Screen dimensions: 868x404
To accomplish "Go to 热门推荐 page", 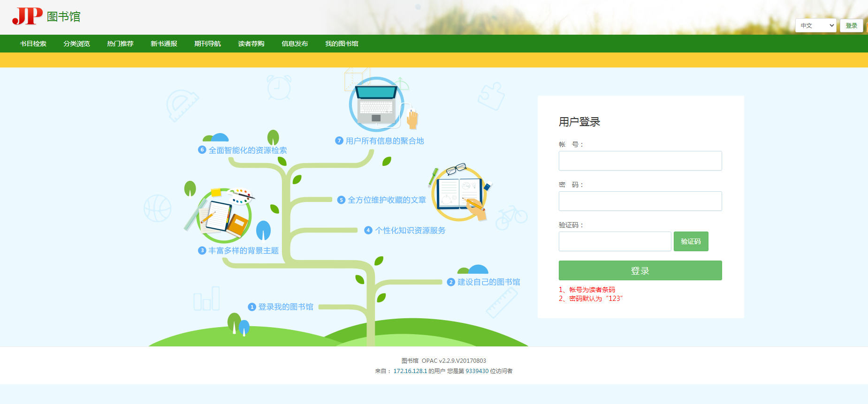I will pos(121,44).
